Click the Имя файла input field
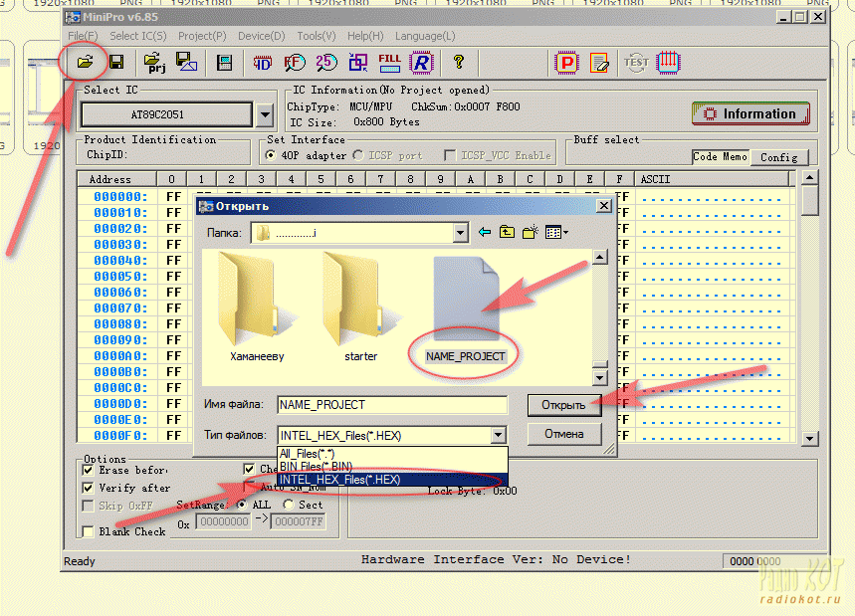The image size is (855, 616). click(392, 405)
